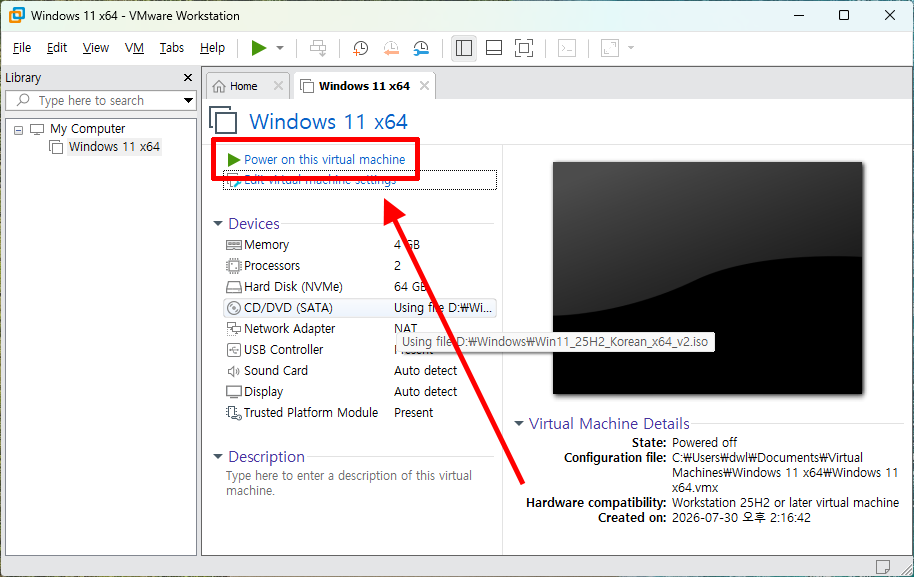Toggle the thumbnail bar view icon
The image size is (914, 577).
point(494,48)
